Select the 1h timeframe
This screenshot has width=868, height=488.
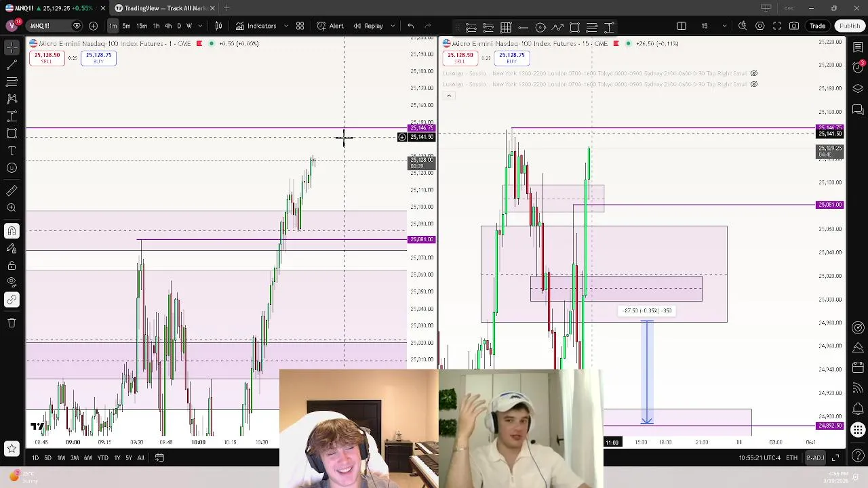[157, 26]
